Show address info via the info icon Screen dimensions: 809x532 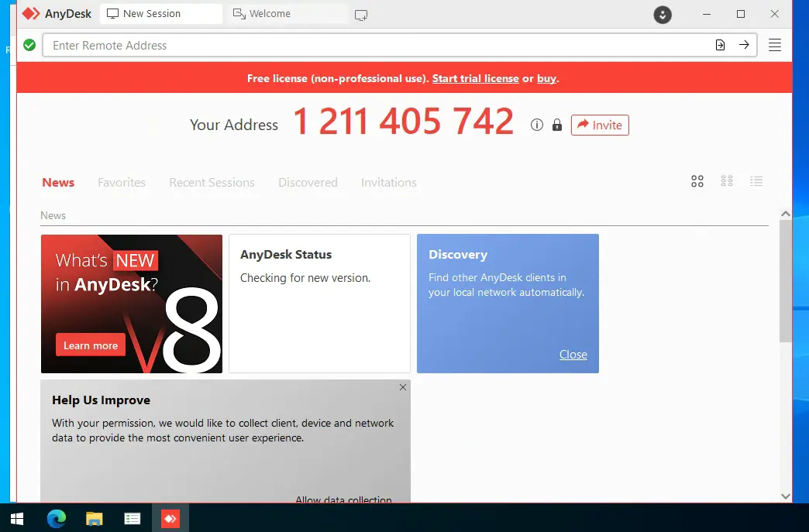(536, 125)
